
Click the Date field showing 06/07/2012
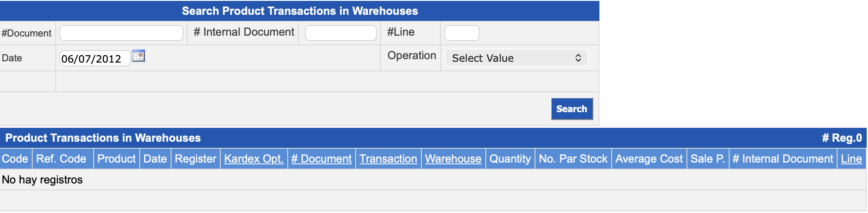(x=95, y=59)
